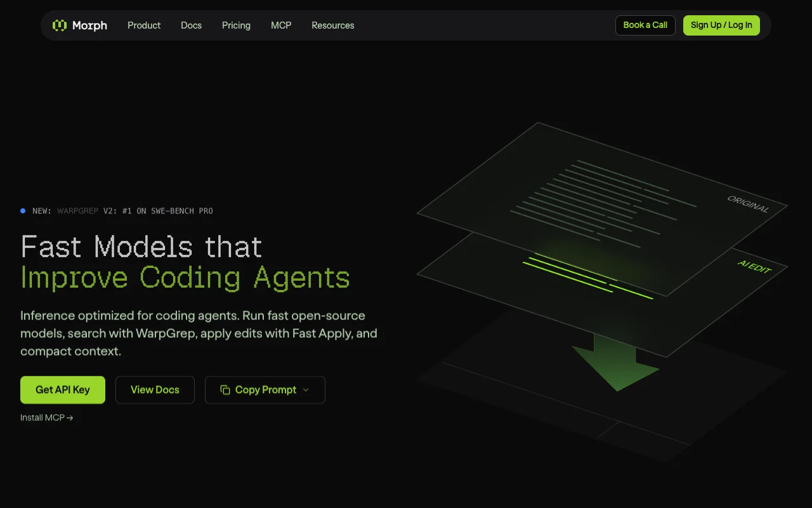The height and width of the screenshot is (508, 812).
Task: Click the green downward arrow graphic
Action: 615,363
